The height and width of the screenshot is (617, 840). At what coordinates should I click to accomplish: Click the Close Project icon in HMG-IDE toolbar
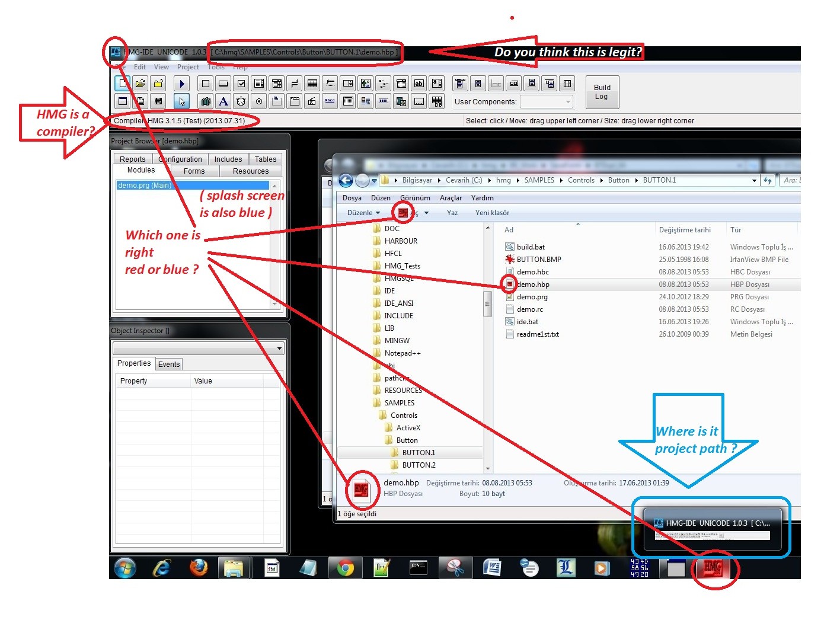point(158,84)
